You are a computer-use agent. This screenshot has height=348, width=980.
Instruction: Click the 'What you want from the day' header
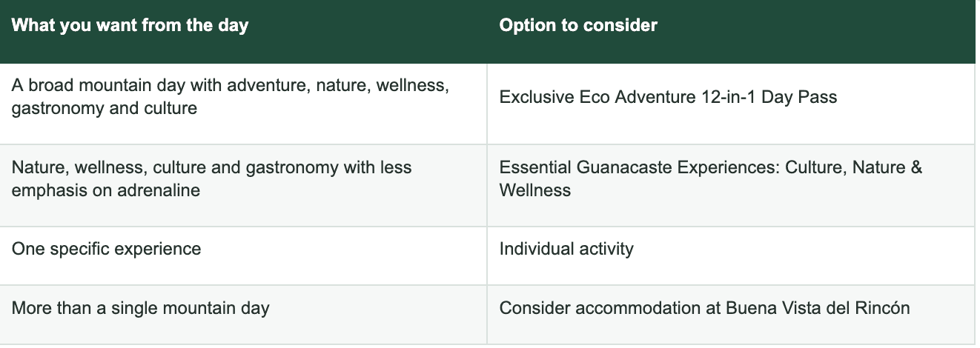click(x=130, y=25)
